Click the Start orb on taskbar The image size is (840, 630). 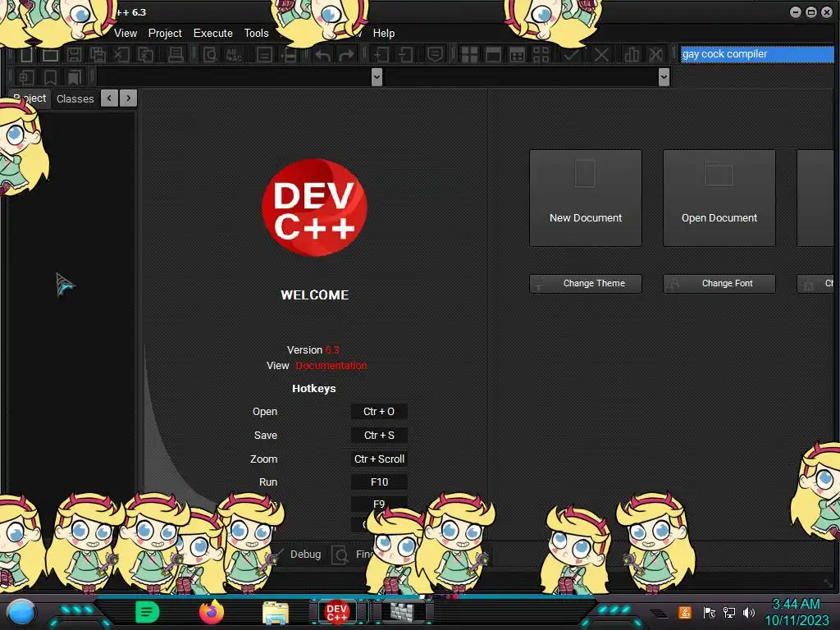pyautogui.click(x=21, y=612)
